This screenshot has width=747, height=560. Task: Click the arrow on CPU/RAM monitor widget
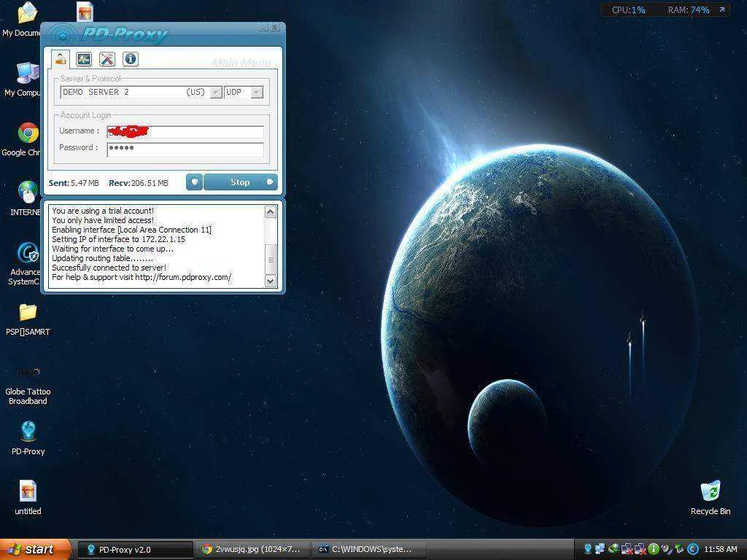tap(721, 9)
